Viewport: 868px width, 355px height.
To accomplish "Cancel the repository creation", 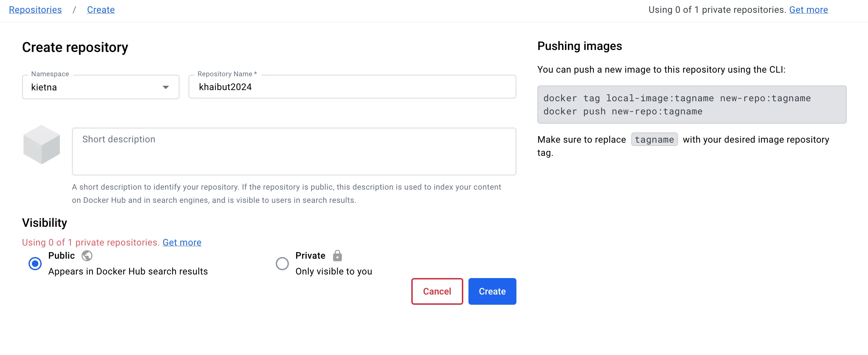I will point(437,291).
